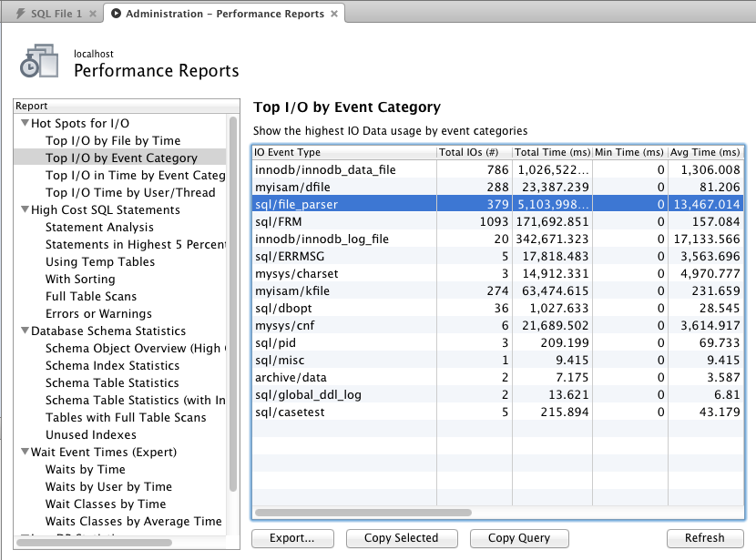Click the table's horizontal scrollbar
The image size is (756, 560).
(364, 513)
